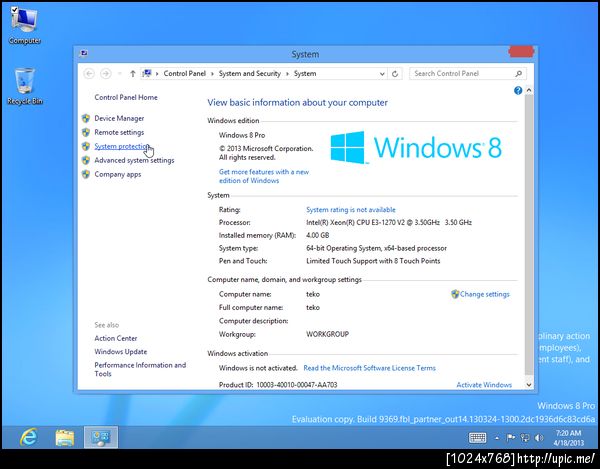Viewport: 600px width, 469px height.
Task: Read the Microsoft Software License Terms
Action: click(369, 368)
